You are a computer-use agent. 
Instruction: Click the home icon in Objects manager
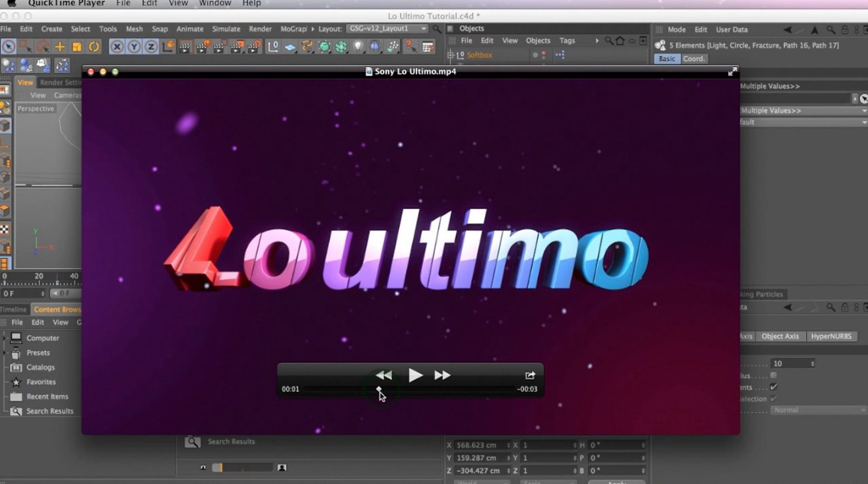pyautogui.click(x=620, y=41)
